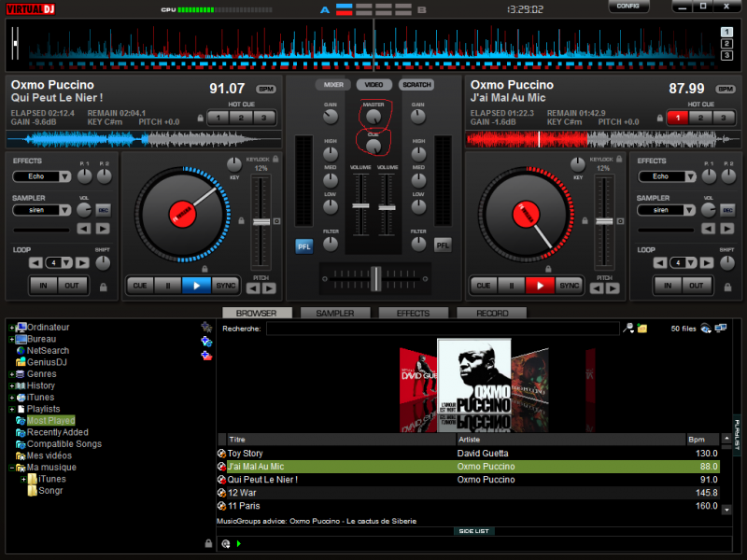Toggle the left PFL headphone button
747x560 pixels.
304,245
